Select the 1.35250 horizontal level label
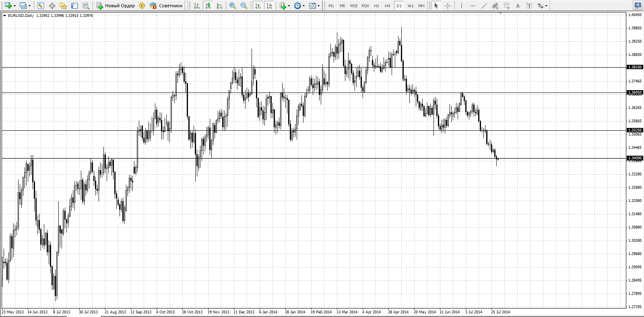The image size is (644, 317). pyautogui.click(x=635, y=130)
